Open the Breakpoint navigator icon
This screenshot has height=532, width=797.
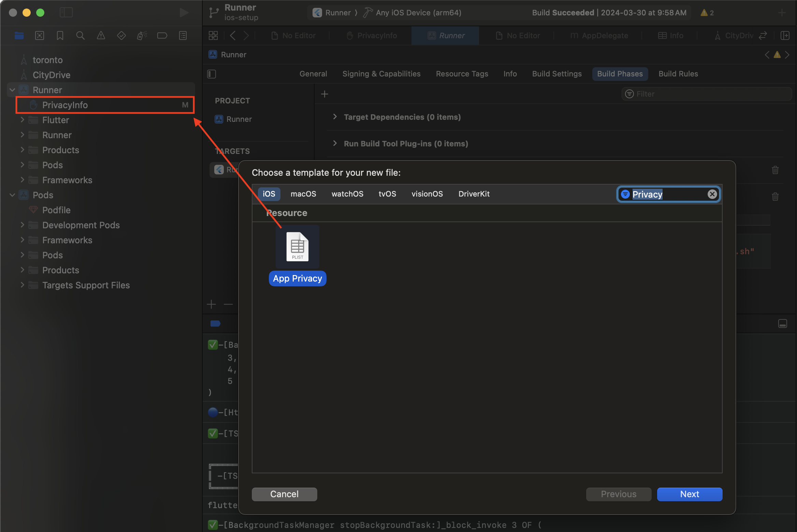pos(162,35)
